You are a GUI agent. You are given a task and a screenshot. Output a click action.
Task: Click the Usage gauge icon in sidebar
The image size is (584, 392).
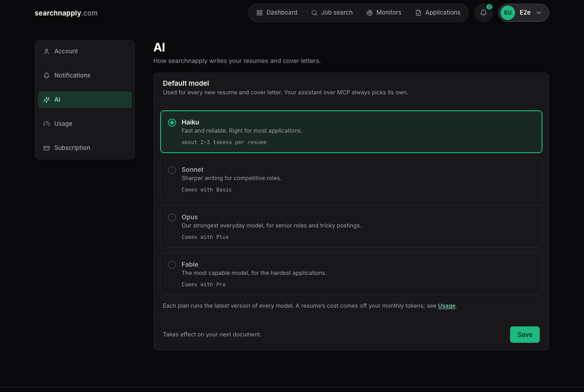47,124
